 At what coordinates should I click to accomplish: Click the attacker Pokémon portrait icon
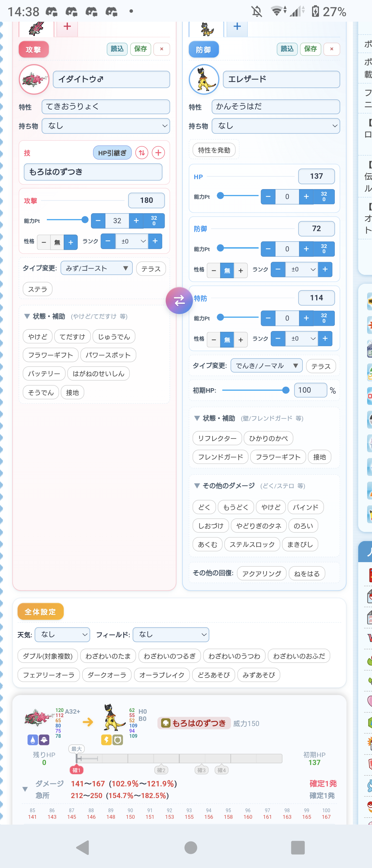[34, 80]
